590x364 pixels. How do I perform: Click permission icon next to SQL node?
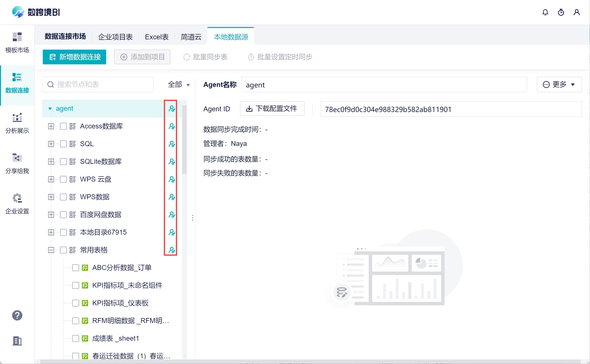coord(172,144)
